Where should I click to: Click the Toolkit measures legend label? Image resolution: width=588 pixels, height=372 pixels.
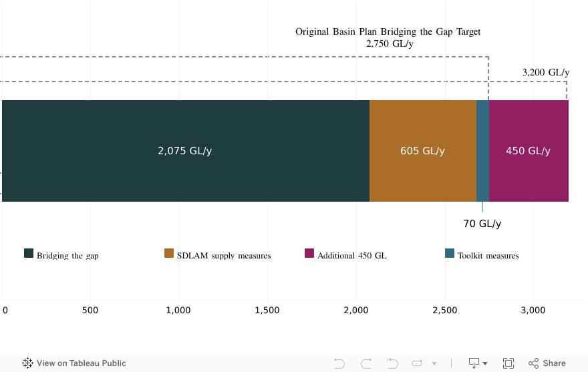488,256
